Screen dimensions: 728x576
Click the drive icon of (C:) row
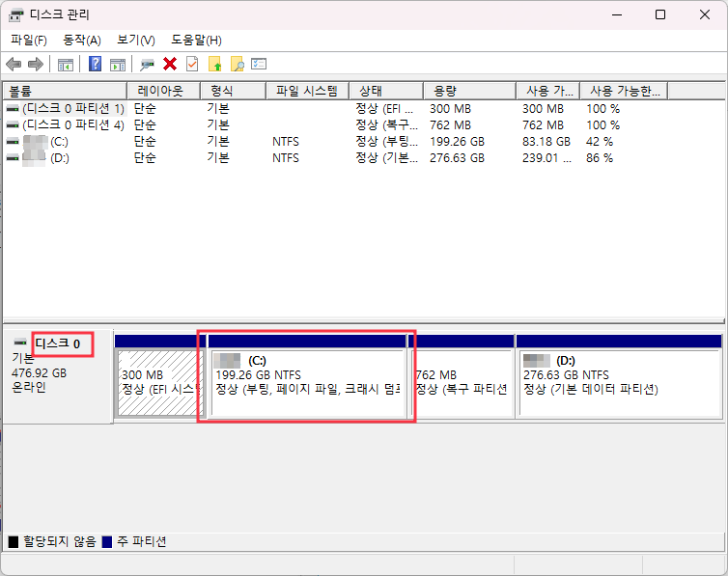[13, 142]
